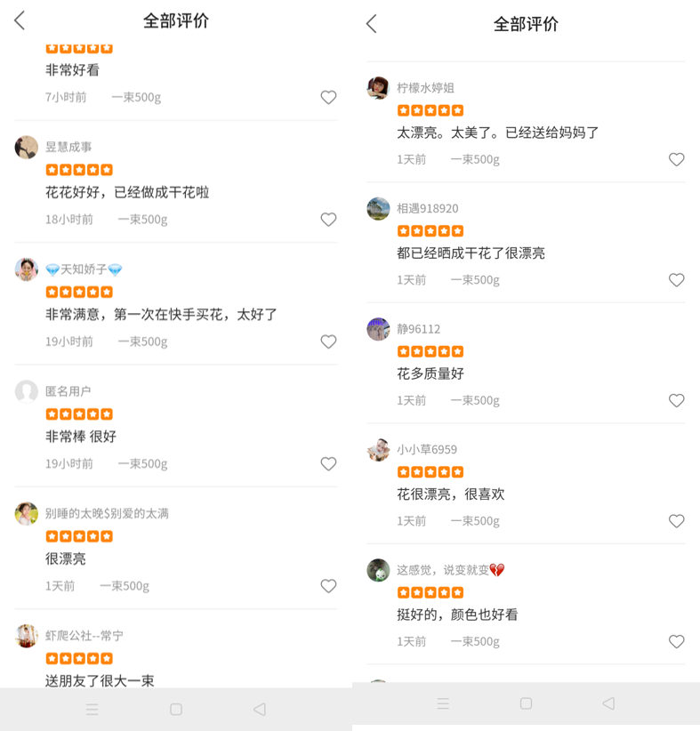
Task: Tap the username 小小草6959
Action: click(426, 449)
